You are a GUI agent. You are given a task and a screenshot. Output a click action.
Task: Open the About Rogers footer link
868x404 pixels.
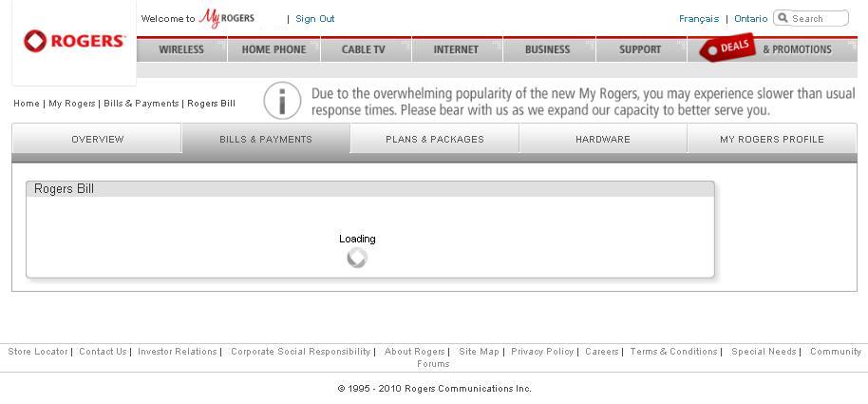tap(415, 352)
